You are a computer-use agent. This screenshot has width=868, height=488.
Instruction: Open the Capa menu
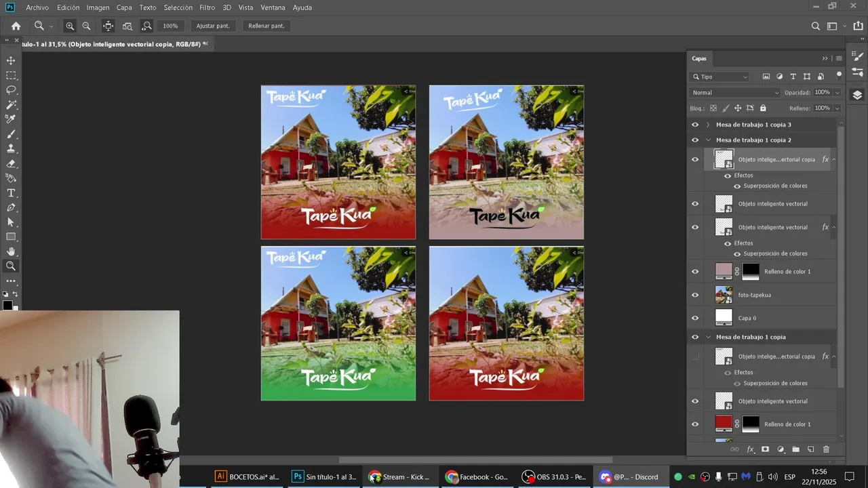[124, 7]
